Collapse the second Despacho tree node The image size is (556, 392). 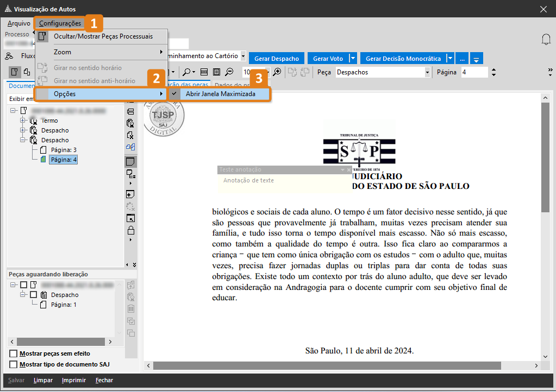[23, 140]
